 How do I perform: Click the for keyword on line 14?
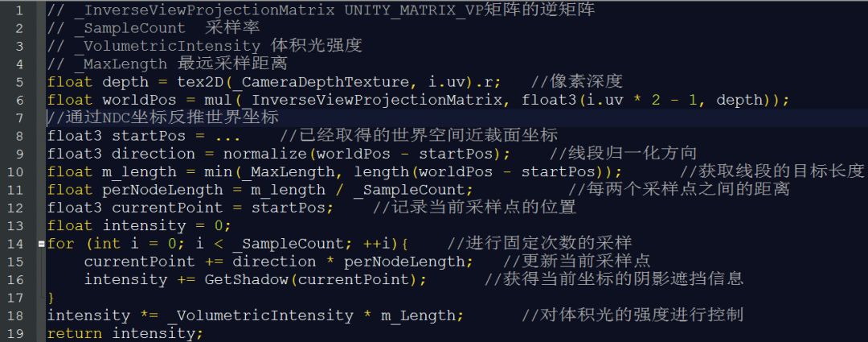point(61,243)
